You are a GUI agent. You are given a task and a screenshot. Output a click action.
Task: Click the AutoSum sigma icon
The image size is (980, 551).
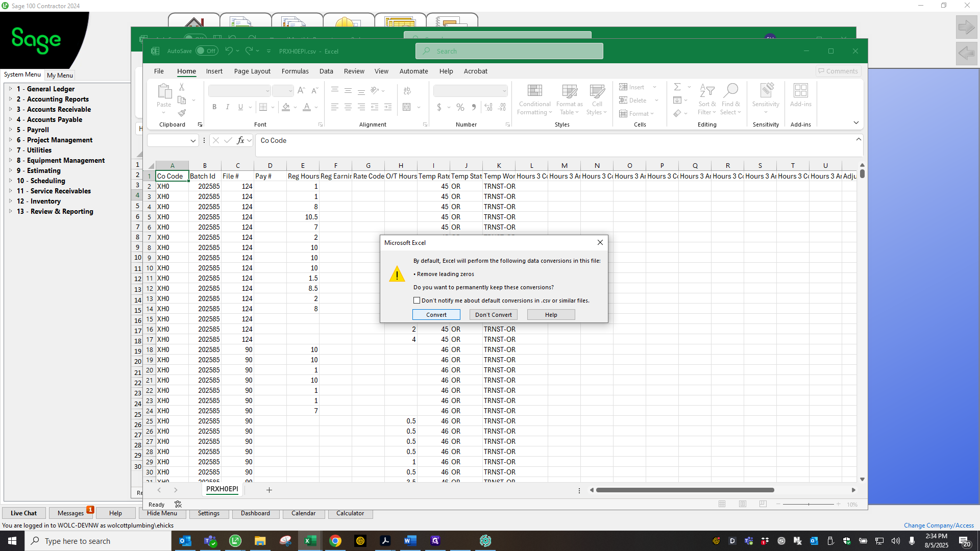677,87
